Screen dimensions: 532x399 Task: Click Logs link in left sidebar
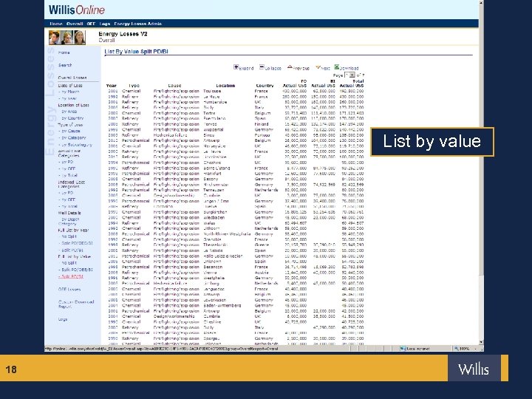[x=63, y=319]
